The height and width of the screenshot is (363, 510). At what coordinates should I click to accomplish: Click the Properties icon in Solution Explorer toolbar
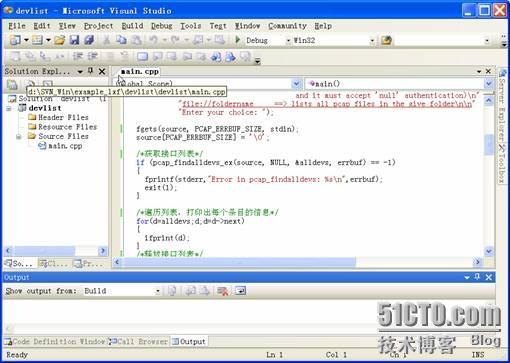(12, 85)
